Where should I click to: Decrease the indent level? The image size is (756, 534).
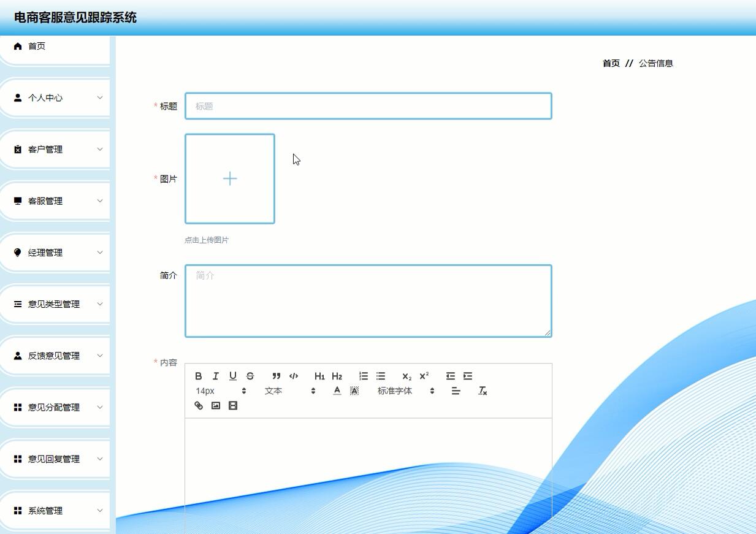click(x=451, y=376)
